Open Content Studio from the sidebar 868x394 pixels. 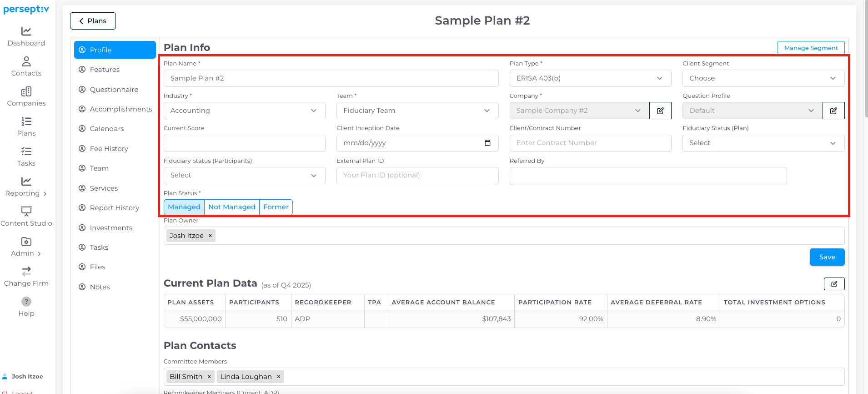pyautogui.click(x=26, y=217)
